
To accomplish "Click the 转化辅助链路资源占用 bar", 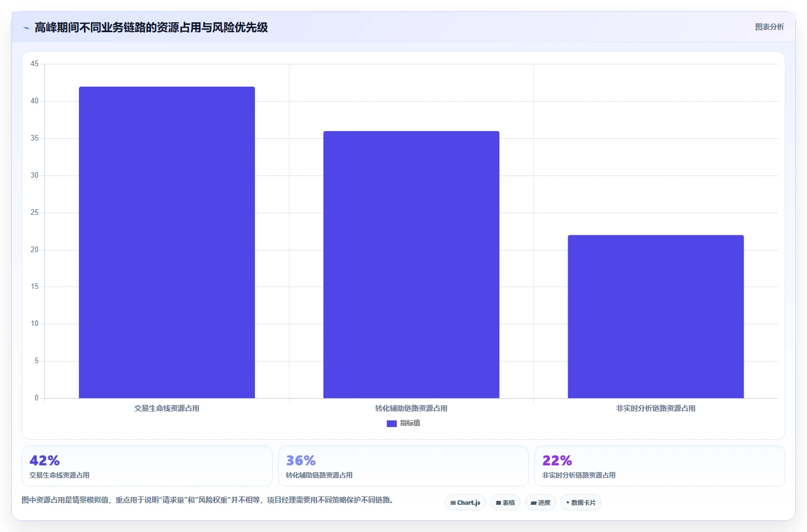I will (x=411, y=264).
